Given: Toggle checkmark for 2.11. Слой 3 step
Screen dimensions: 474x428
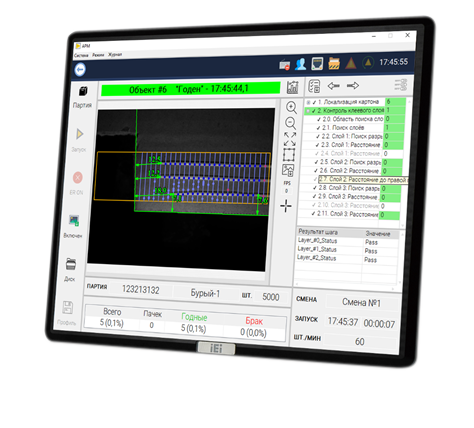Looking at the screenshot, I should click(x=313, y=214).
